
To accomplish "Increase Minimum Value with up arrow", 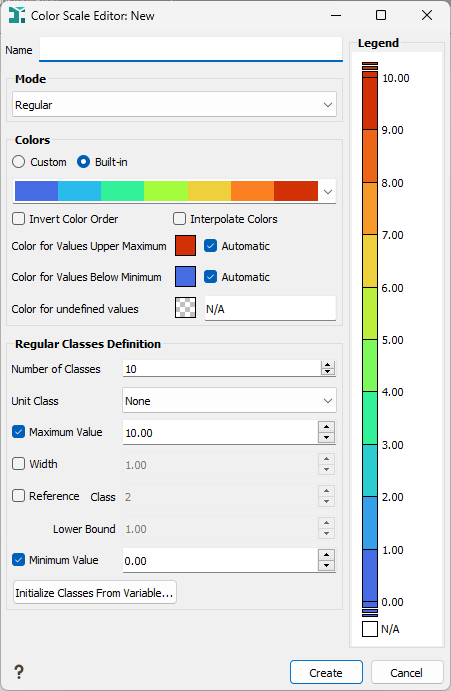I will 326,555.
